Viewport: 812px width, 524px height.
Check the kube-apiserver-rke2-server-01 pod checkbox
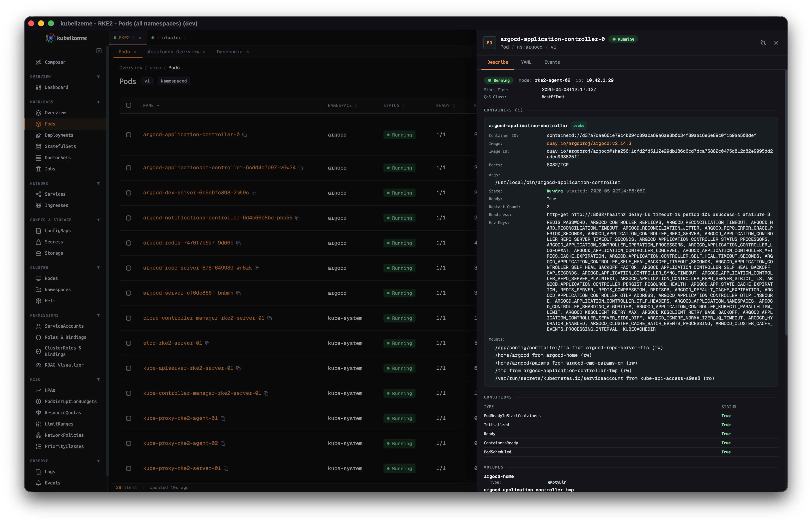click(x=129, y=368)
